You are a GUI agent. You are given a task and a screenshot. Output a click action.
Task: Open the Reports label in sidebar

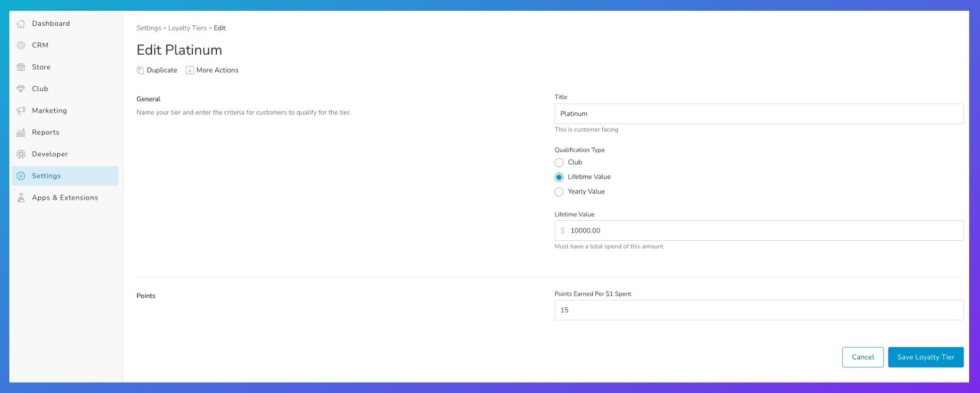click(x=45, y=133)
